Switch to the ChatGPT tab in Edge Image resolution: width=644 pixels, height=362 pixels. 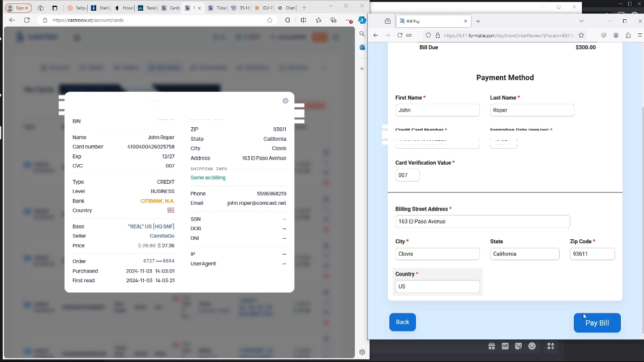pos(287,8)
